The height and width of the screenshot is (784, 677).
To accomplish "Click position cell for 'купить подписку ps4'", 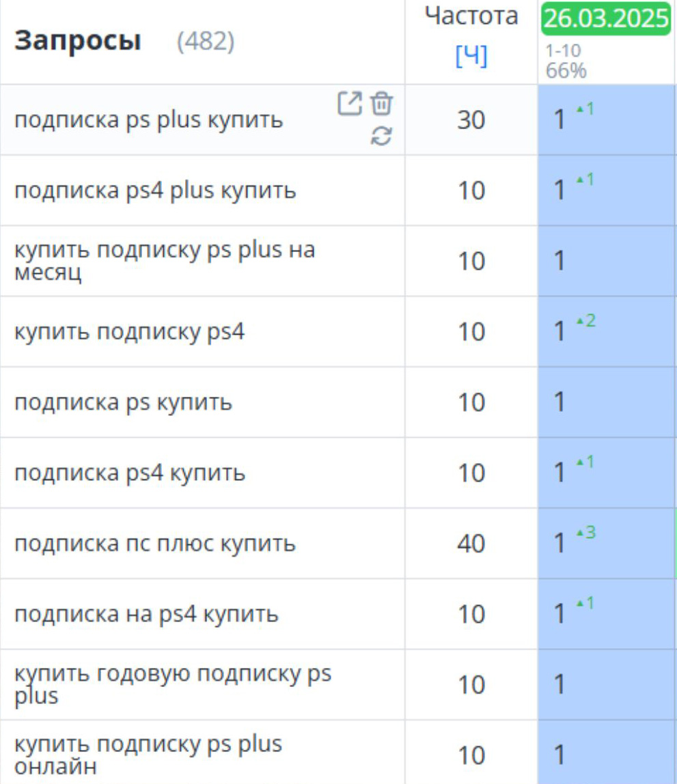I will point(607,331).
